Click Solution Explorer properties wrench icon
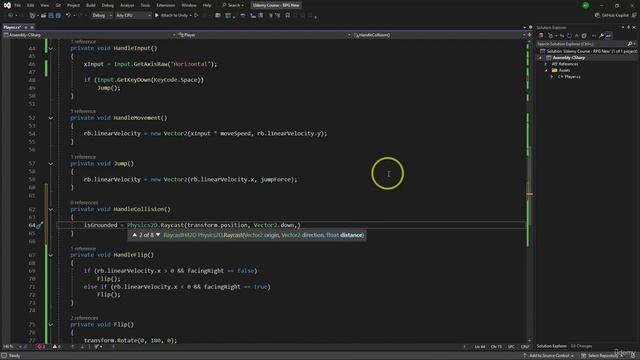640x360 pixels. (x=601, y=36)
